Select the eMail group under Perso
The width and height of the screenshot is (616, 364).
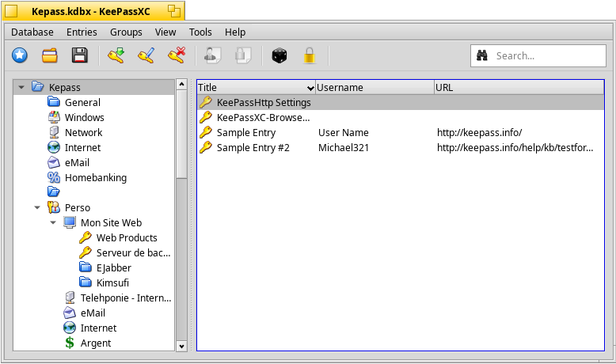point(93,313)
